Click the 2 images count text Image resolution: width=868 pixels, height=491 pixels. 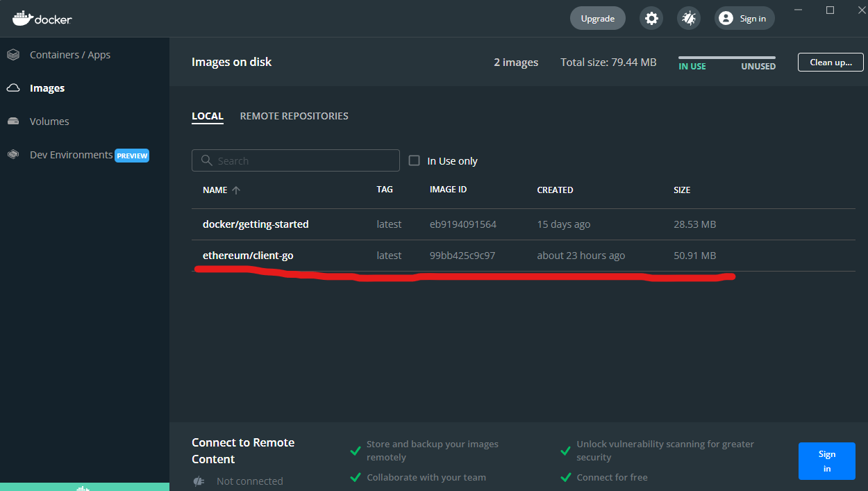pos(516,62)
